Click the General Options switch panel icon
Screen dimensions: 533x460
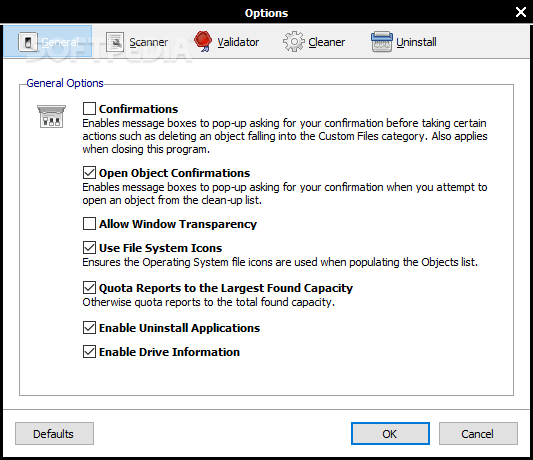(x=51, y=116)
